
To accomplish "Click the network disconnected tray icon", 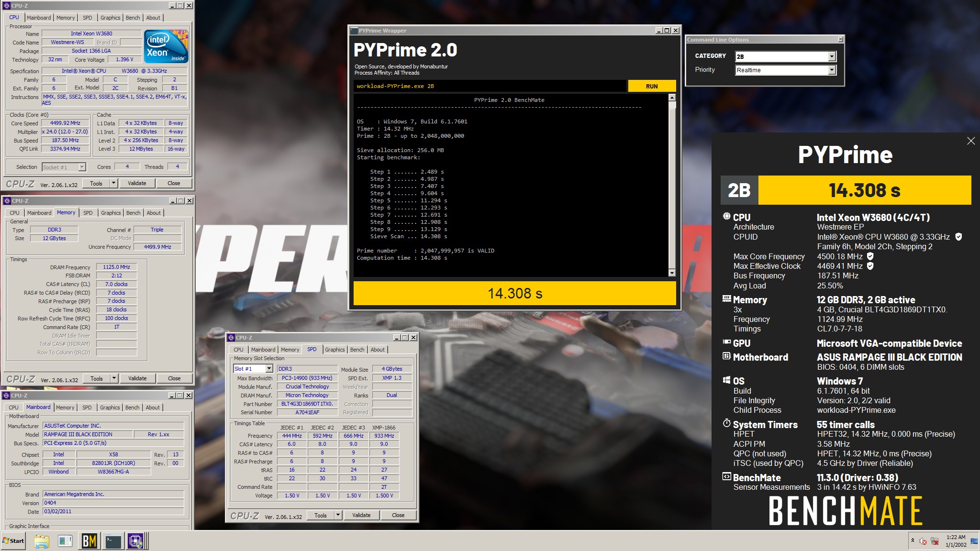I will pos(935,541).
